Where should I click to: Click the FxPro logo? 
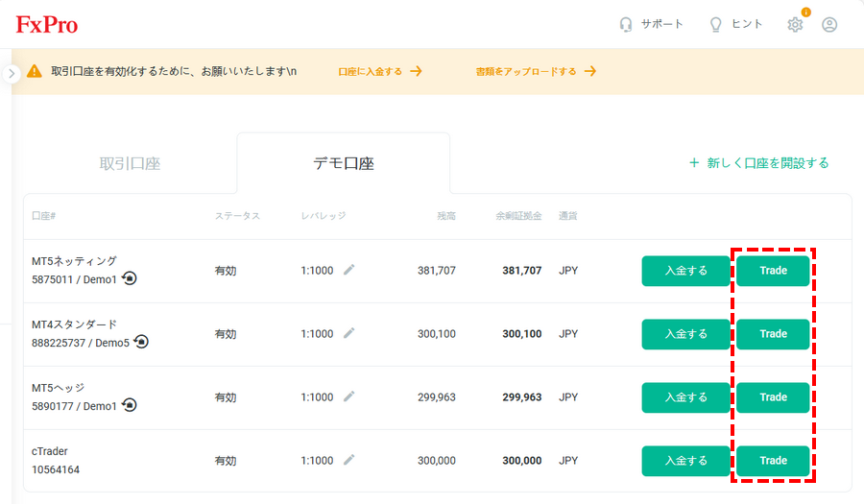[47, 24]
